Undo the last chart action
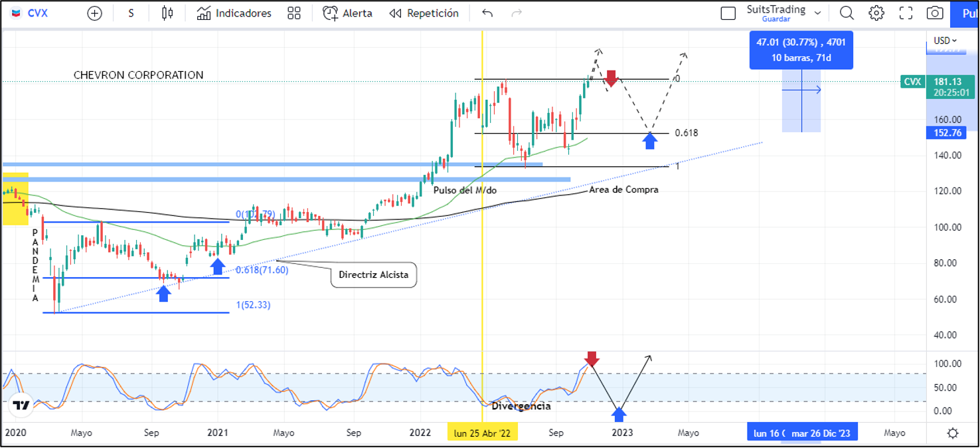The height and width of the screenshot is (448, 980). point(487,13)
